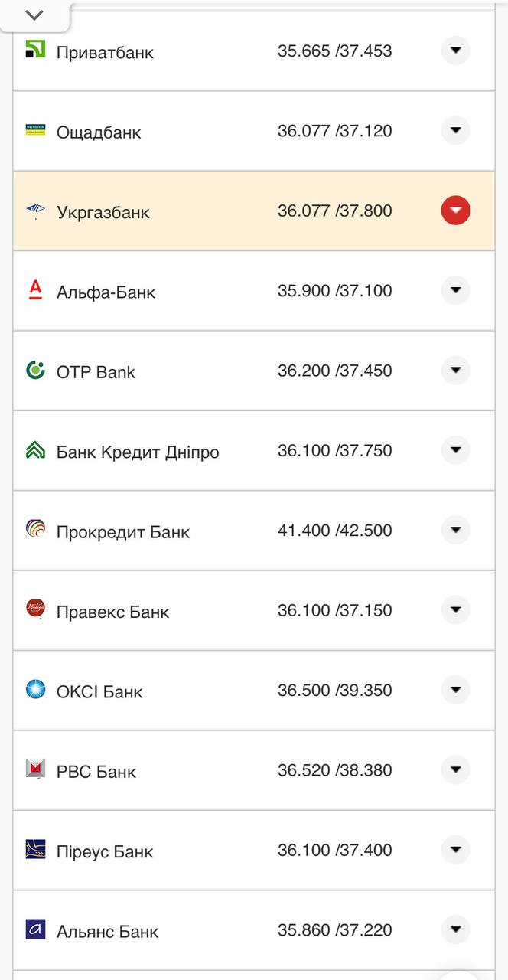
Task: Expand the Піреус Банк row arrow
Action: [455, 849]
